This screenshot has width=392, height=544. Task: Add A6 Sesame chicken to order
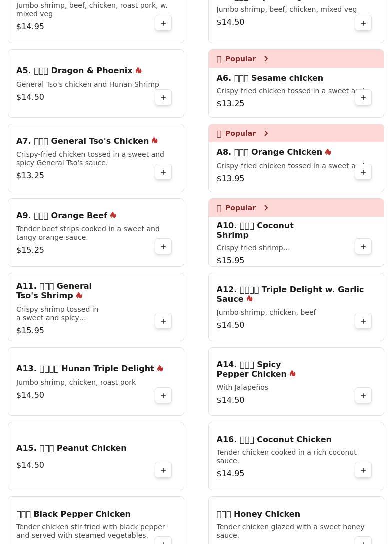click(363, 98)
